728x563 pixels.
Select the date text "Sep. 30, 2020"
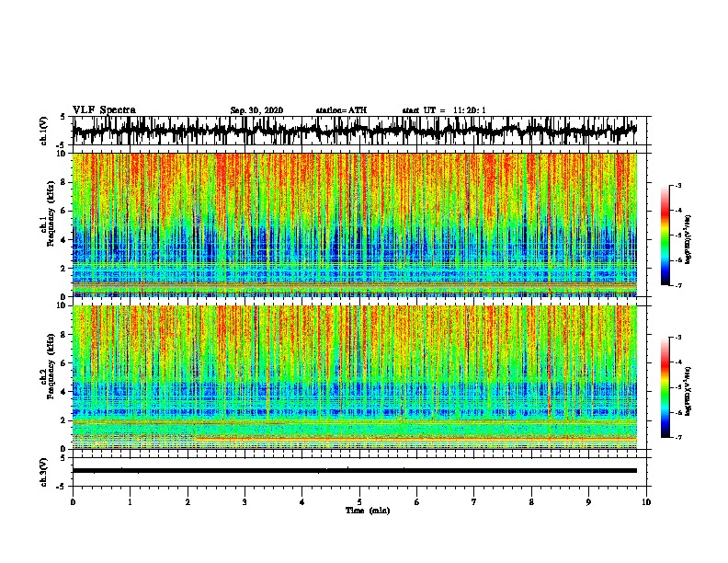[256, 110]
